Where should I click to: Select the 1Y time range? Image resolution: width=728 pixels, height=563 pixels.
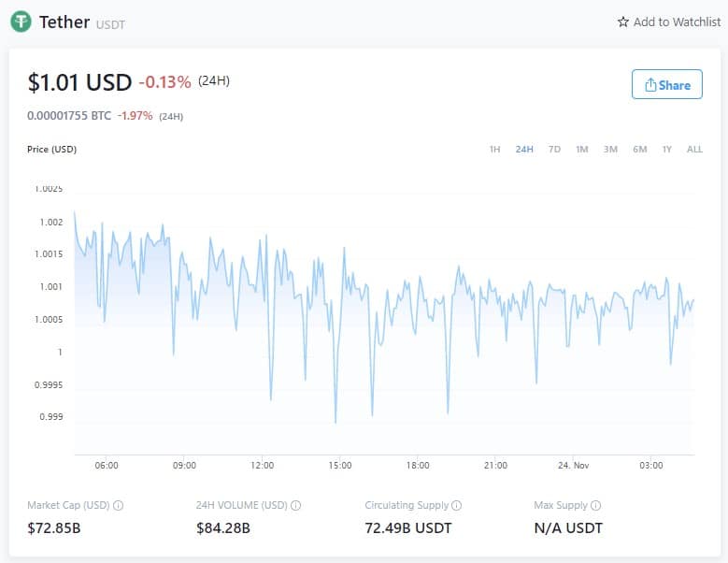666,149
